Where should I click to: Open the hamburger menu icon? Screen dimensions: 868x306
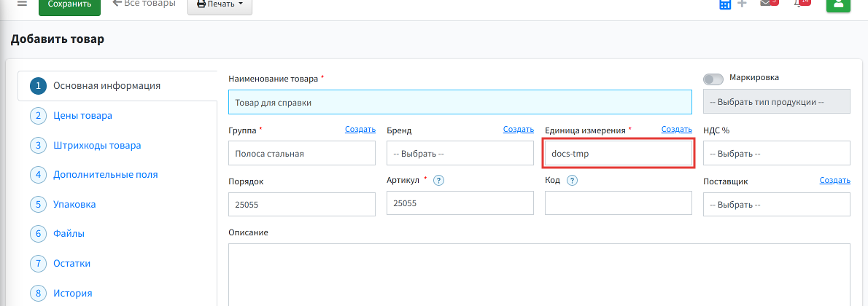(22, 4)
